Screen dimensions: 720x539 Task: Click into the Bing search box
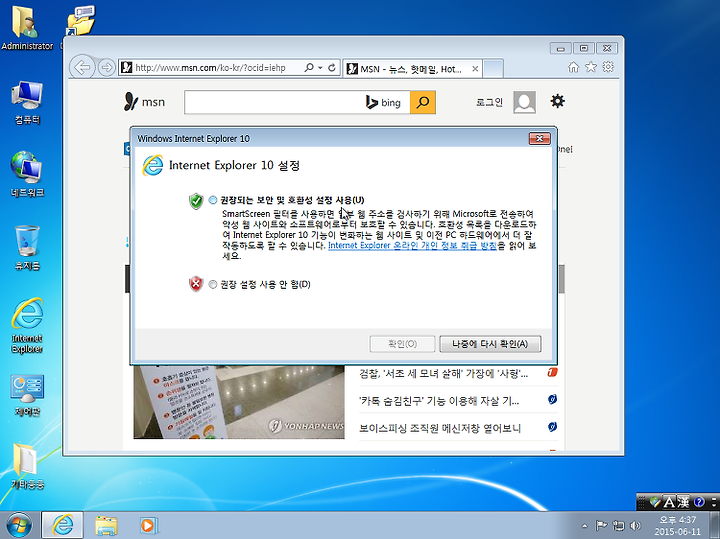(x=275, y=102)
